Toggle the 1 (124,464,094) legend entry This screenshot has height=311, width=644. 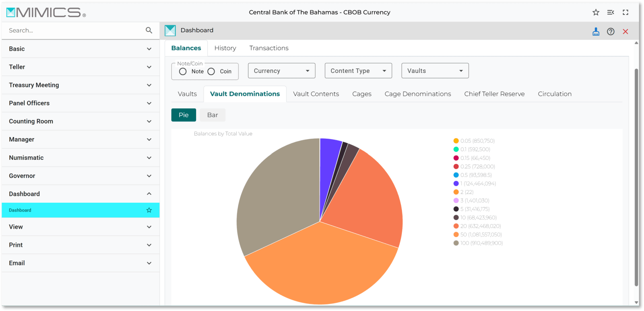pyautogui.click(x=475, y=183)
